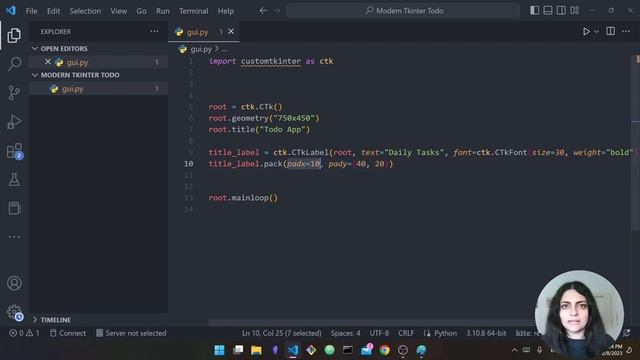The width and height of the screenshot is (640, 360).
Task: Customize layout icon in title bar
Action: (575, 11)
